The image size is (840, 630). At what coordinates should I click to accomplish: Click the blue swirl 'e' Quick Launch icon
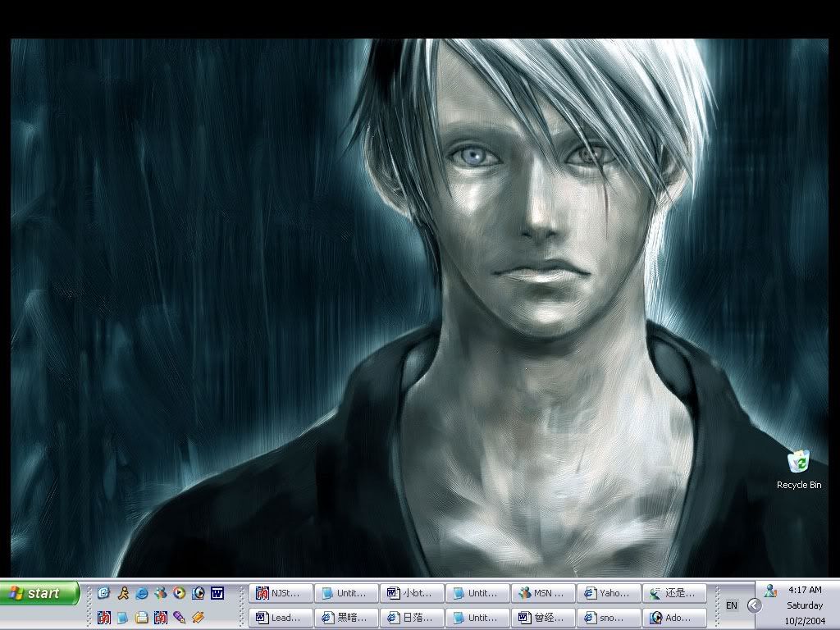[x=104, y=593]
